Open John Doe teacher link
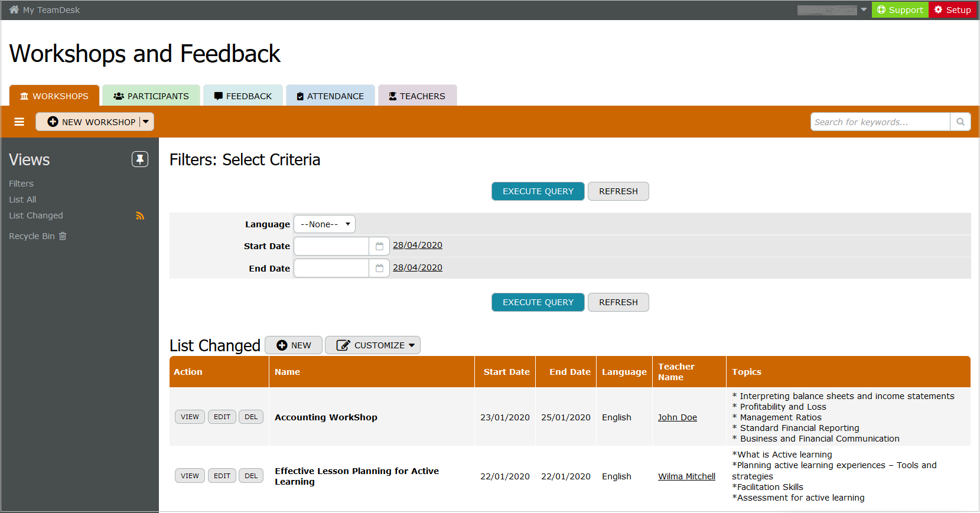The height and width of the screenshot is (513, 980). (x=677, y=417)
